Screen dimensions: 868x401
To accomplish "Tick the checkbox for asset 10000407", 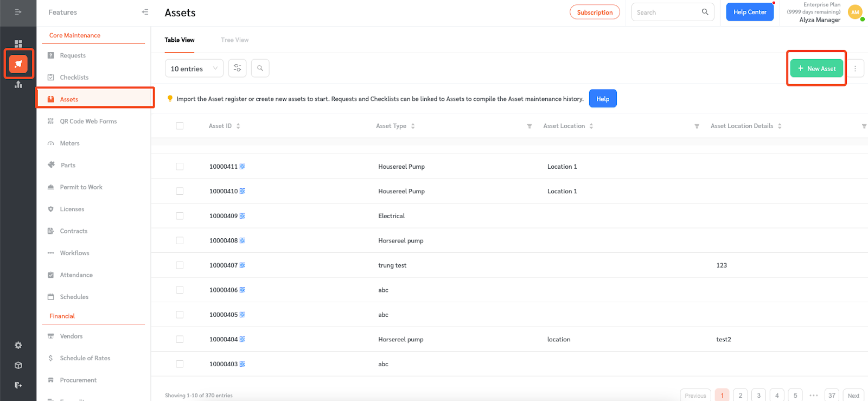I will coord(180,265).
